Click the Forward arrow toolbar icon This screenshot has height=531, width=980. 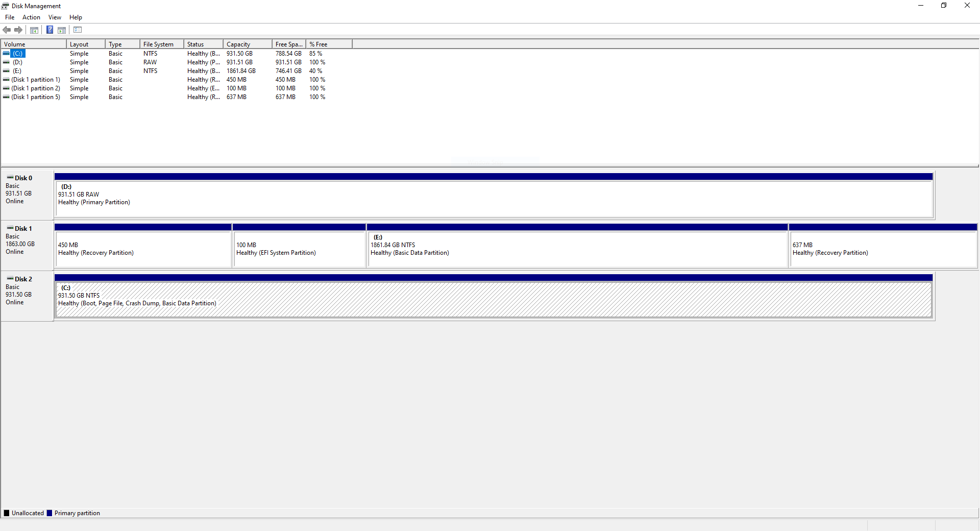pos(18,30)
